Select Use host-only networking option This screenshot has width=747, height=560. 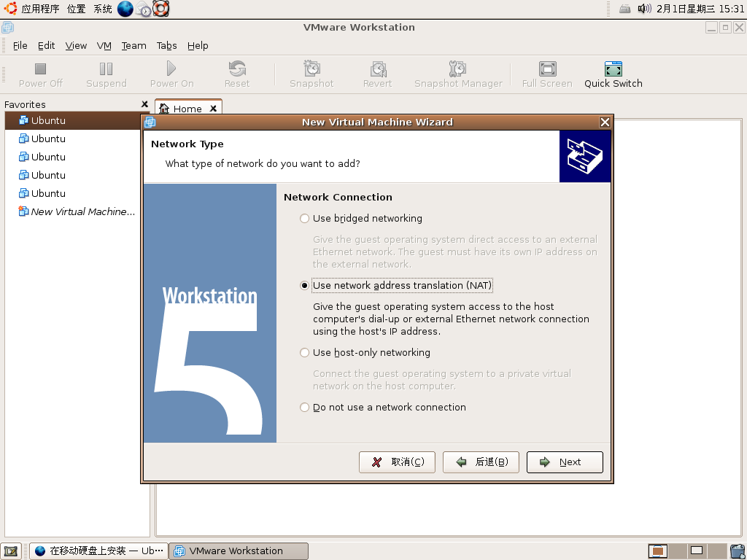pos(365,353)
